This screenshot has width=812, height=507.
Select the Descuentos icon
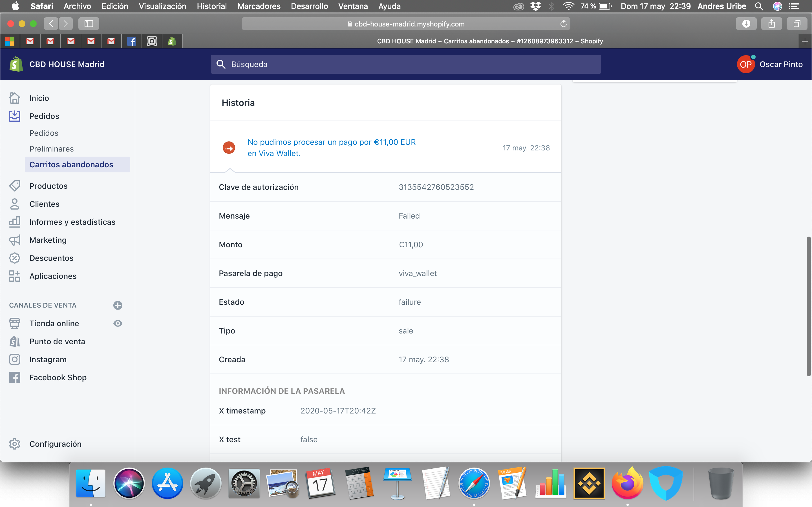[x=15, y=258]
